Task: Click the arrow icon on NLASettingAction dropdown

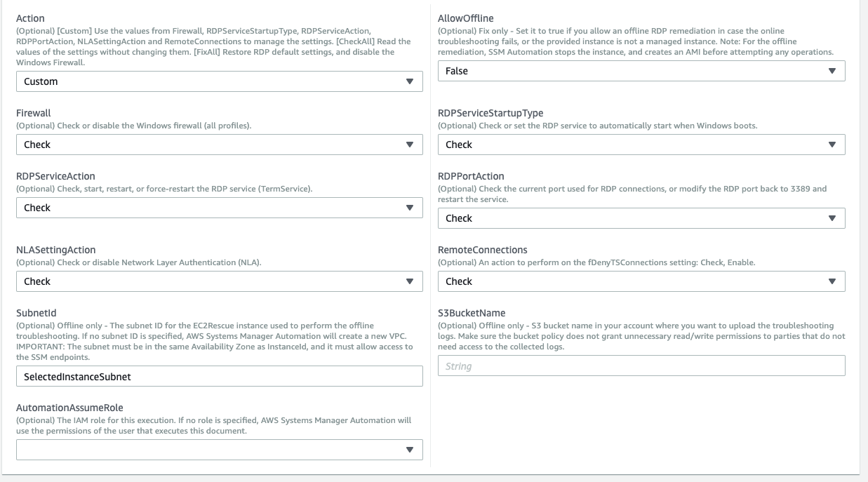Action: click(x=410, y=281)
